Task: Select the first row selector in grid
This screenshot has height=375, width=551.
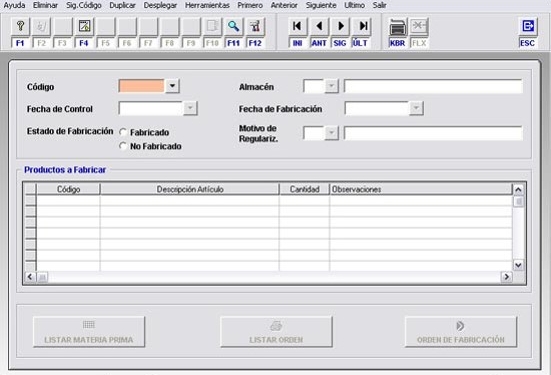Action: tap(31, 200)
